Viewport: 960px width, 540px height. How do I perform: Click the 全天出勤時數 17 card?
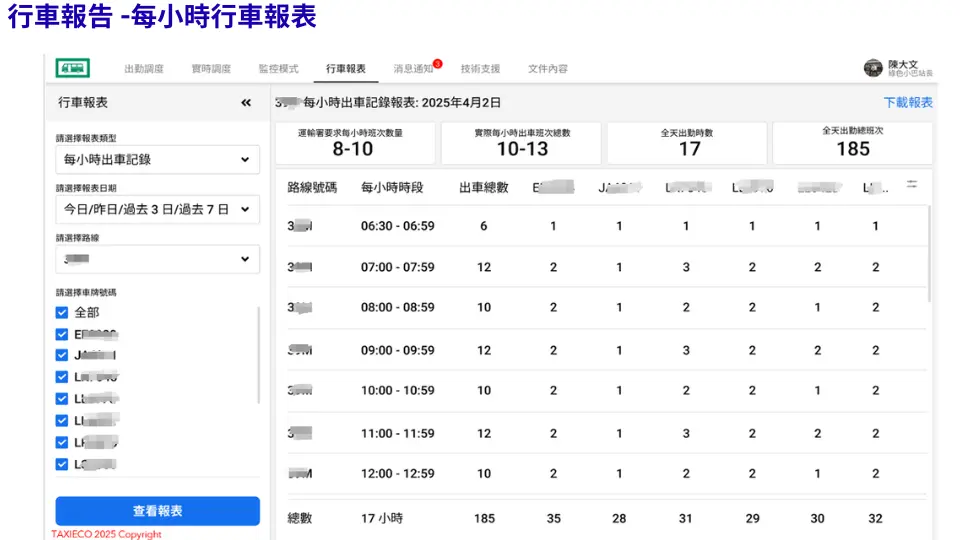pos(687,143)
